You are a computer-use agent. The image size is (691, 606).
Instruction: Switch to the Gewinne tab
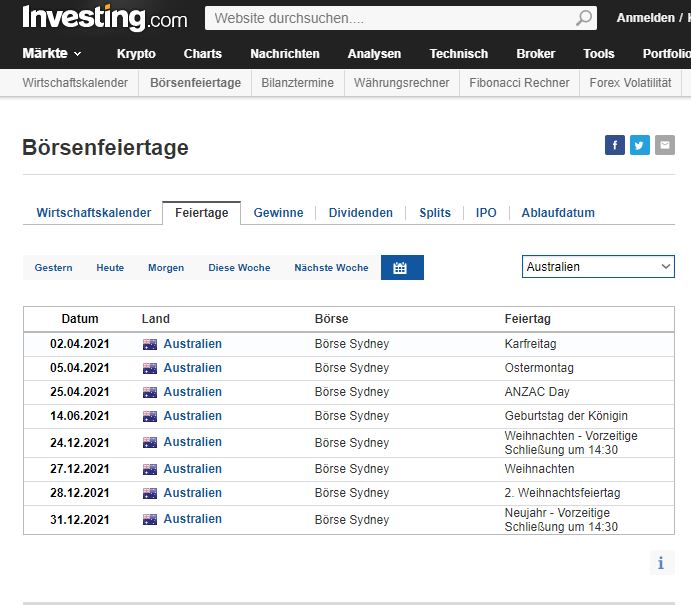click(x=278, y=212)
